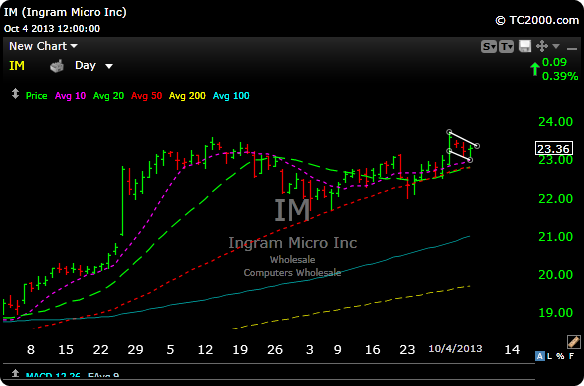Click the green up arrow change indicator

(535, 69)
